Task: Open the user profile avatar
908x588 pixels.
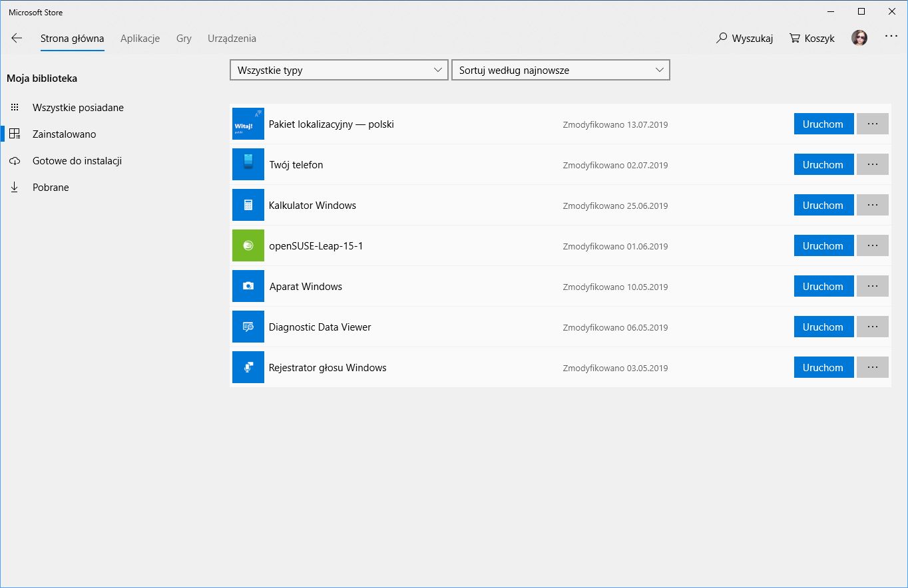Action: [859, 38]
